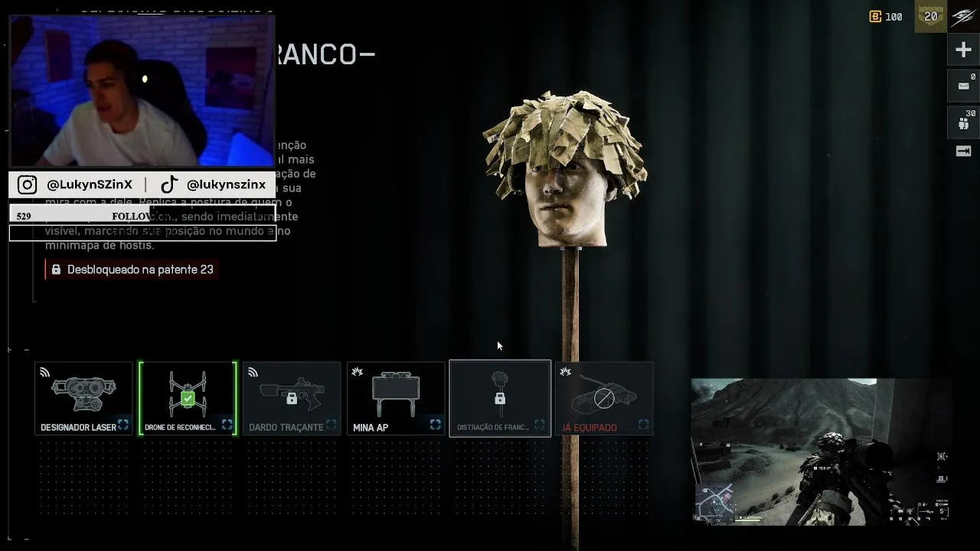This screenshot has width=980, height=551.
Task: Click the 529 followers count
Action: point(24,217)
